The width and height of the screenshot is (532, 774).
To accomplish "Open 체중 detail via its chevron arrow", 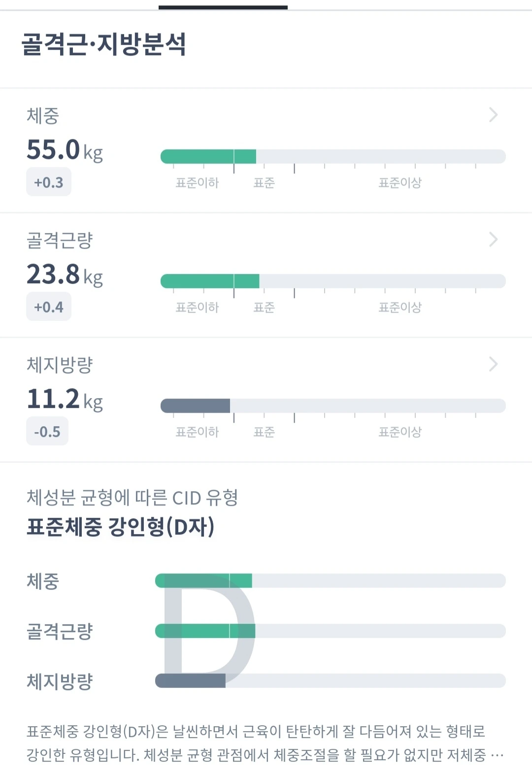I will [493, 115].
